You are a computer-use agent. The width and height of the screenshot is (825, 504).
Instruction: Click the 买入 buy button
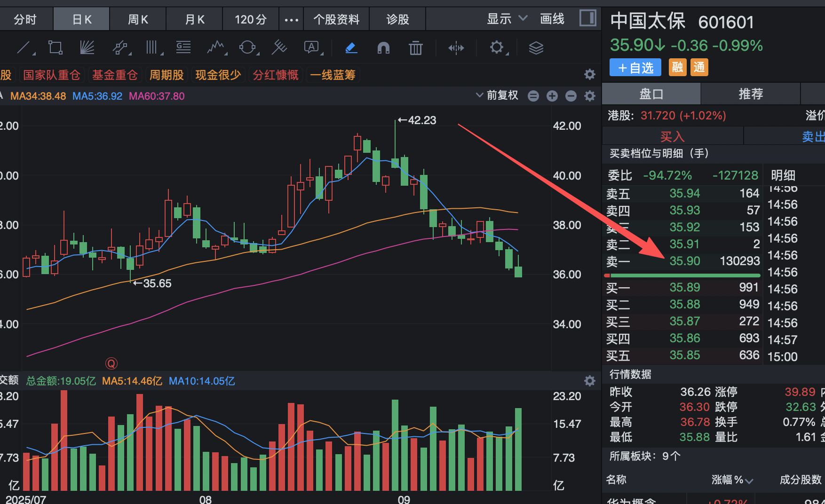[x=673, y=136]
